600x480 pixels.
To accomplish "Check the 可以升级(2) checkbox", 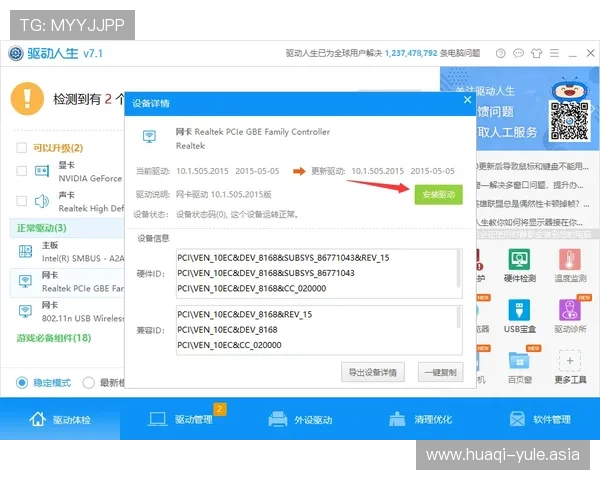I will click(x=21, y=148).
